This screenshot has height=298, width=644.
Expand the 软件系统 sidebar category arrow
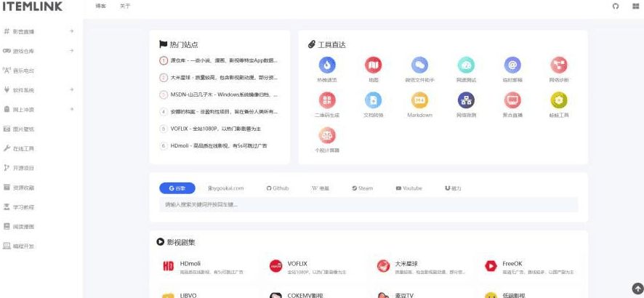click(71, 90)
